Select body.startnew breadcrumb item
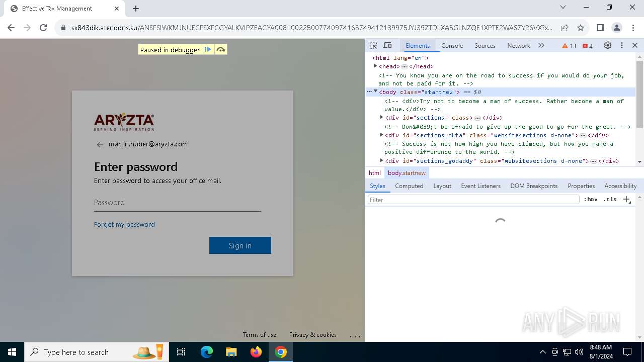Viewport: 644px width, 362px height. [407, 172]
